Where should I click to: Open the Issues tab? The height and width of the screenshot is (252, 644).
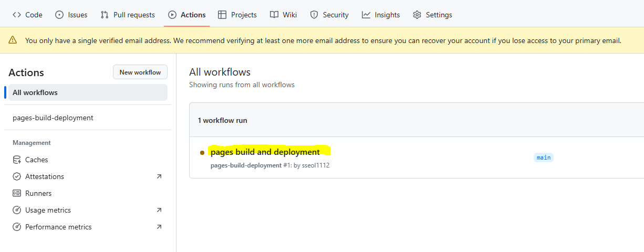click(x=71, y=15)
